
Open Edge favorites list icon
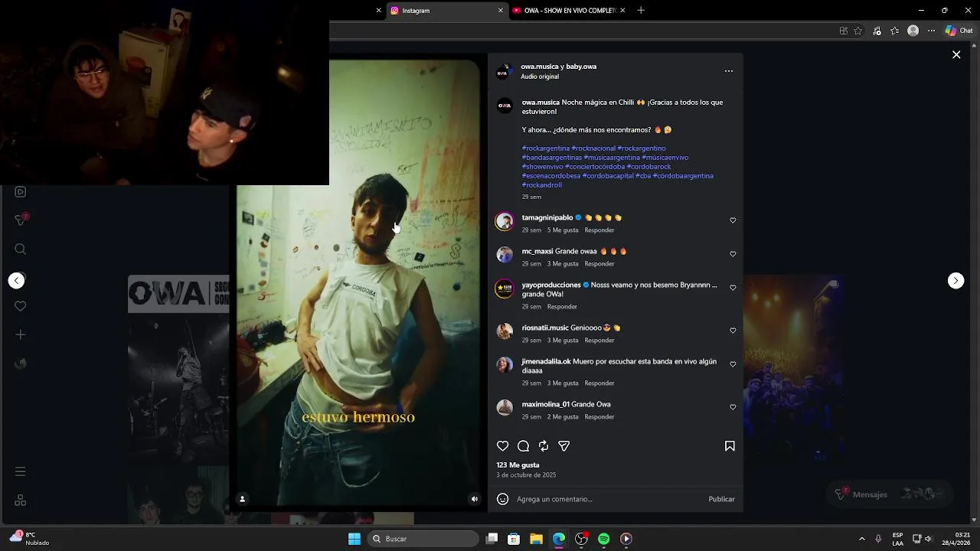tap(895, 31)
